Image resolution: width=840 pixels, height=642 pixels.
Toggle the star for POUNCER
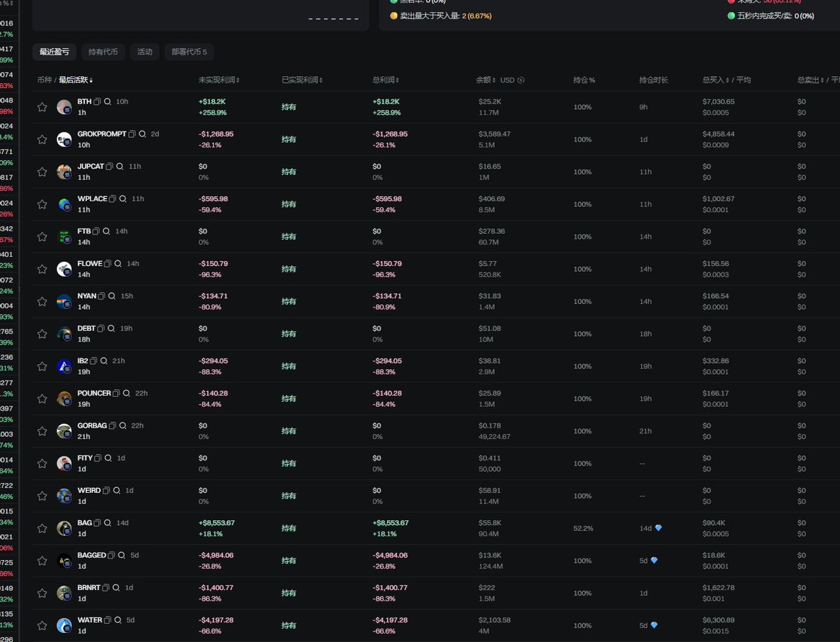(x=42, y=398)
